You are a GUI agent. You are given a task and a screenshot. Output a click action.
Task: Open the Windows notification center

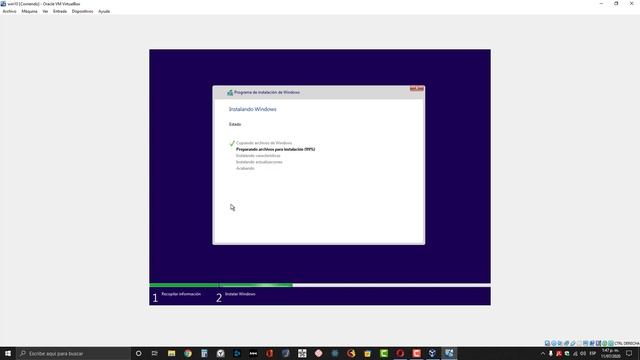click(x=629, y=353)
